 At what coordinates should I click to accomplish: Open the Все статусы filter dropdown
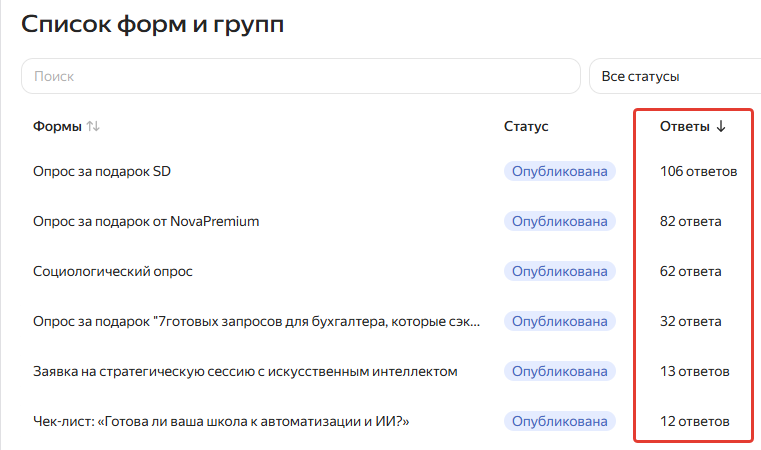(675, 76)
